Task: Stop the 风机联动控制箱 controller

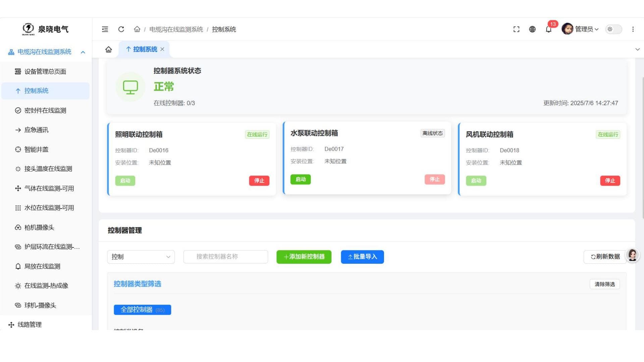Action: (610, 181)
